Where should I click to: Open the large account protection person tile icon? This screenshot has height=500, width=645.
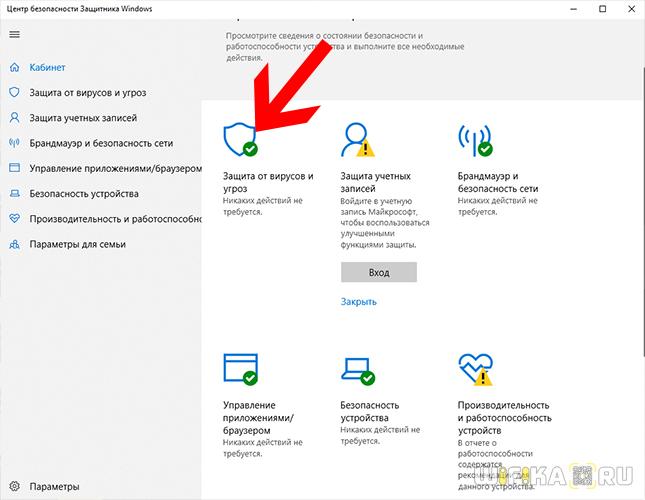coord(357,140)
